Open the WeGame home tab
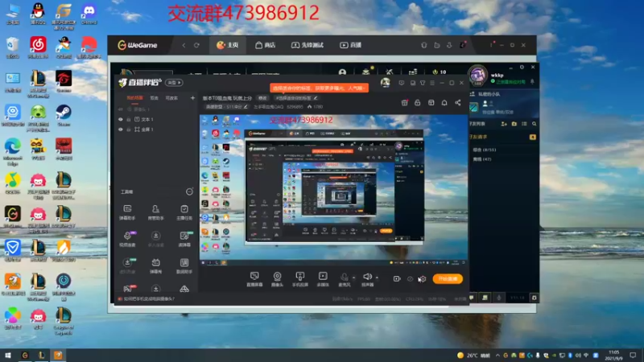Image resolution: width=644 pixels, height=362 pixels. 228,45
